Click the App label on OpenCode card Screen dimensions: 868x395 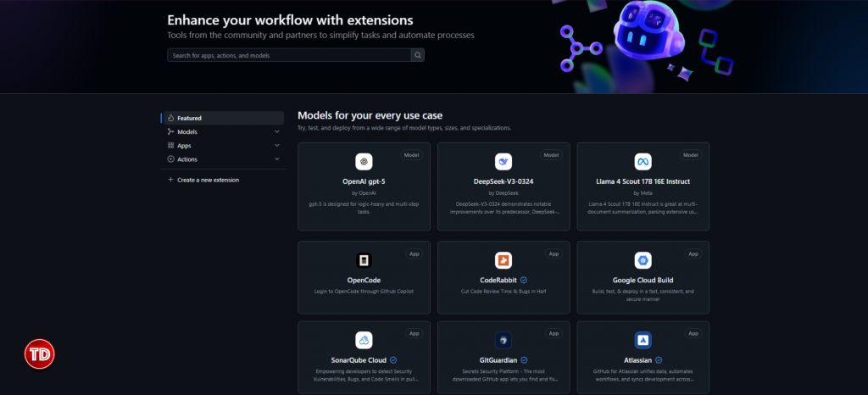point(414,253)
